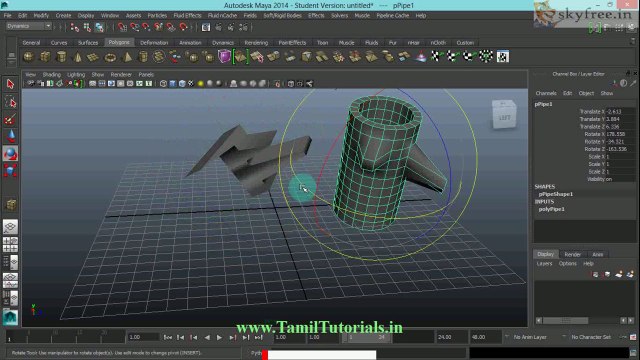
Task: Open the Channel Box Channels menu
Action: click(x=546, y=93)
